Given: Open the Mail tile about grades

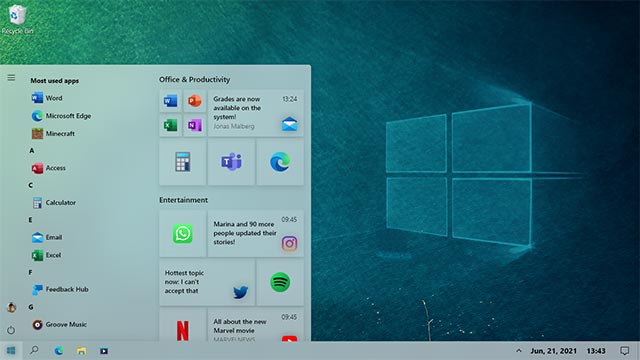Looking at the screenshot, I should click(x=256, y=113).
